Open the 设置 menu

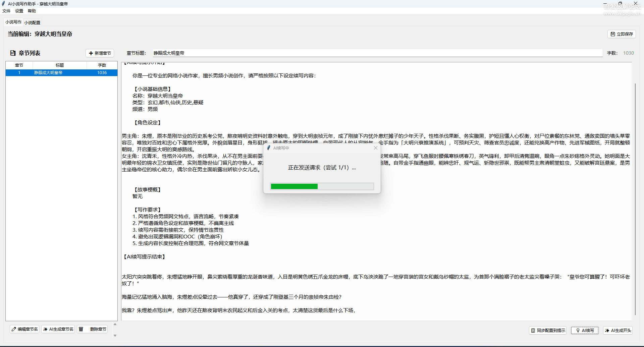(x=19, y=11)
